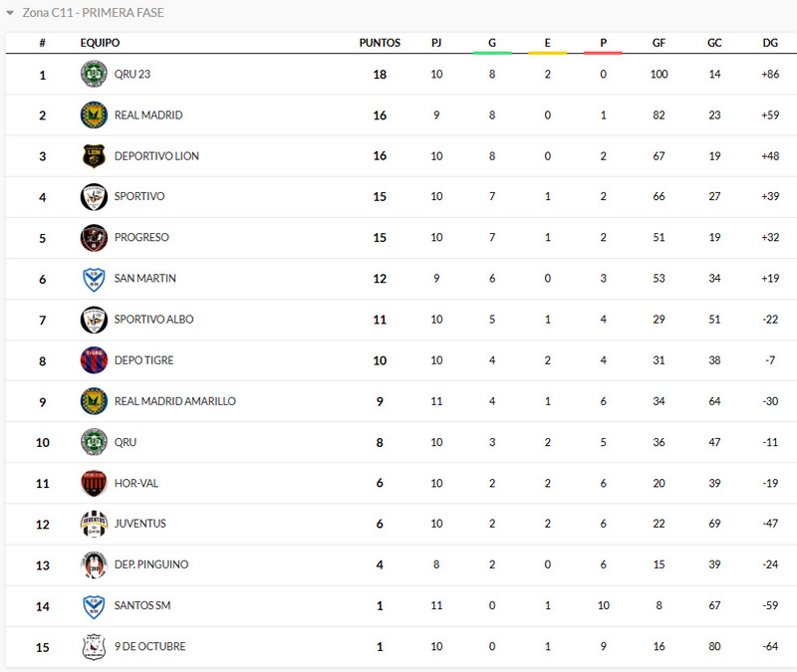
Task: Click the San Martin team shield
Action: coord(94,279)
